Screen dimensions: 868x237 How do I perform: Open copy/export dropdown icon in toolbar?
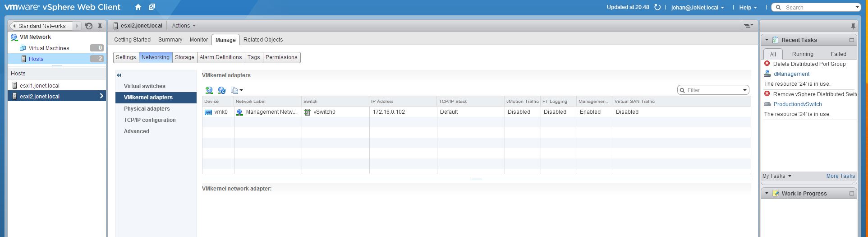pyautogui.click(x=237, y=90)
